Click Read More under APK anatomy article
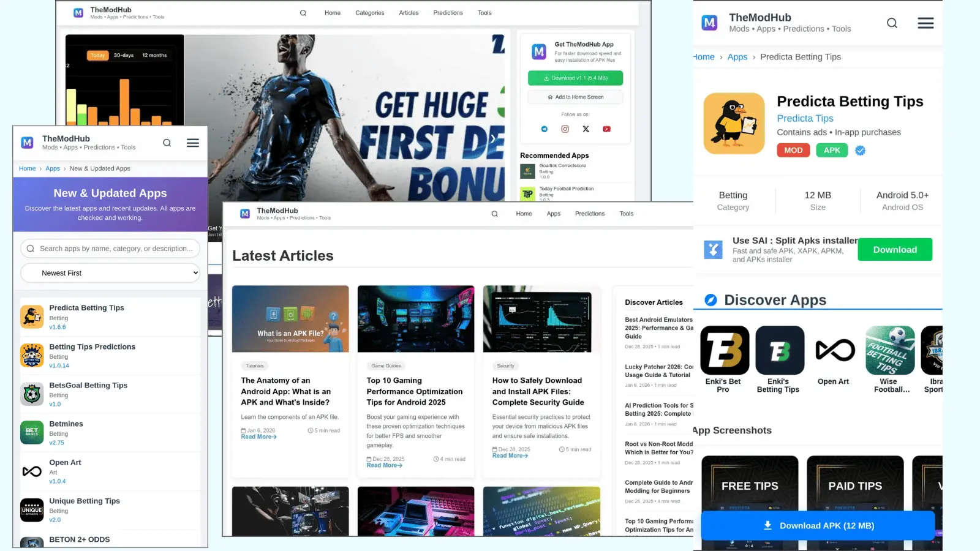The width and height of the screenshot is (980, 551). 258,437
